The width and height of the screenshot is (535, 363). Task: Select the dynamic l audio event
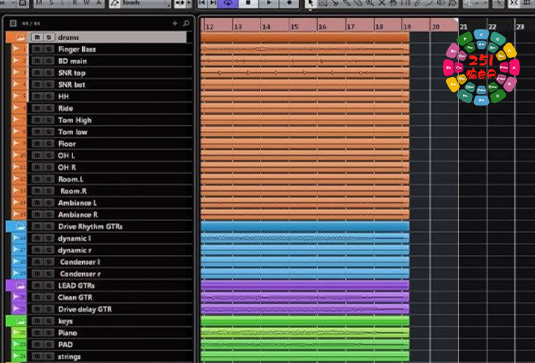pyautogui.click(x=305, y=238)
